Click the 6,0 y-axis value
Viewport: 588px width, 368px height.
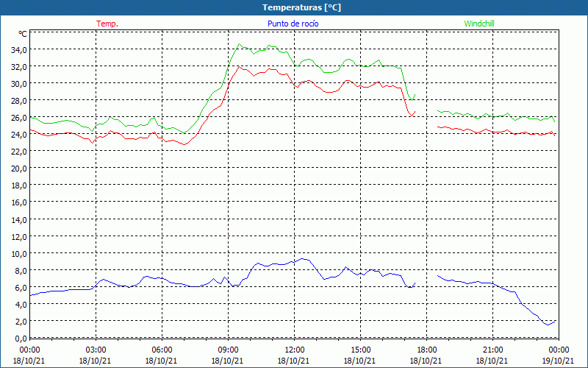tap(21, 288)
